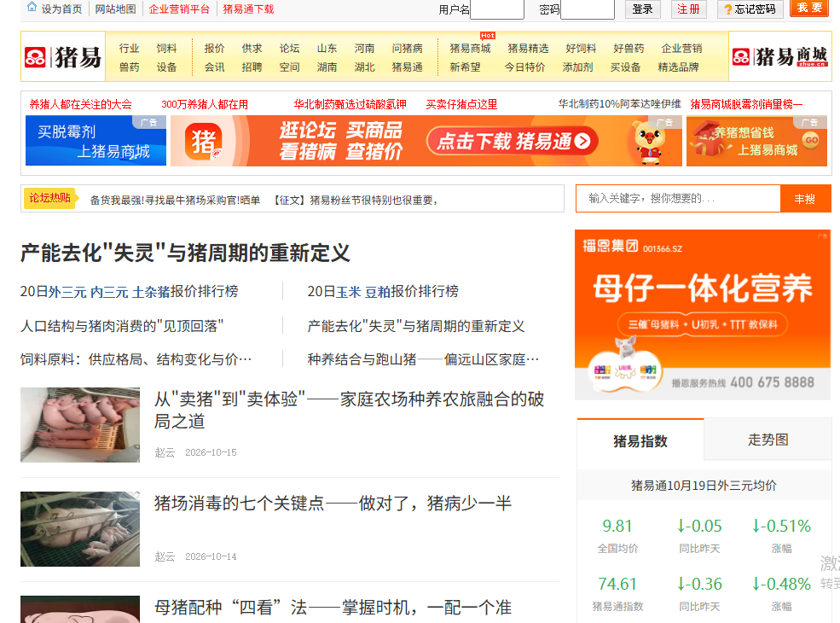
Task: Focus the 密码 input field
Action: tap(587, 9)
